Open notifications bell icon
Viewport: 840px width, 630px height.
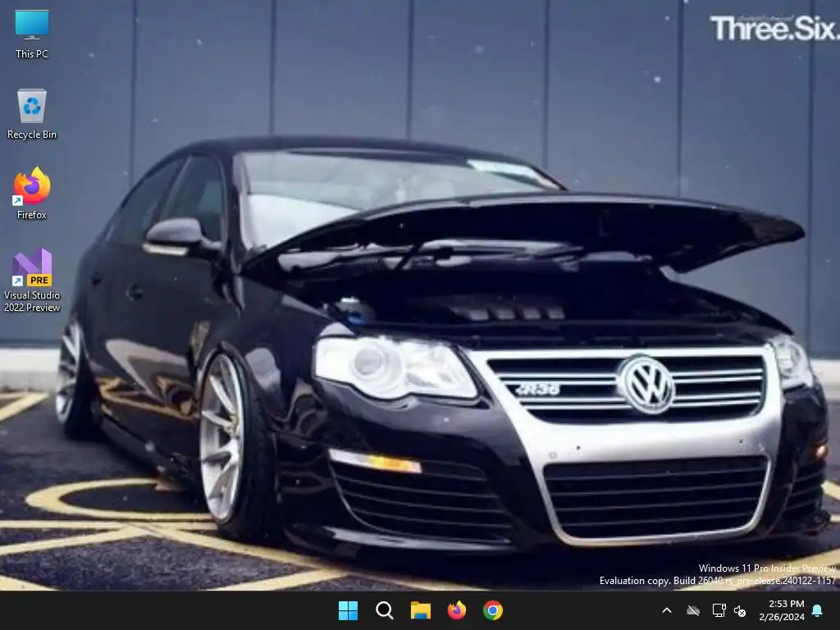tap(818, 610)
